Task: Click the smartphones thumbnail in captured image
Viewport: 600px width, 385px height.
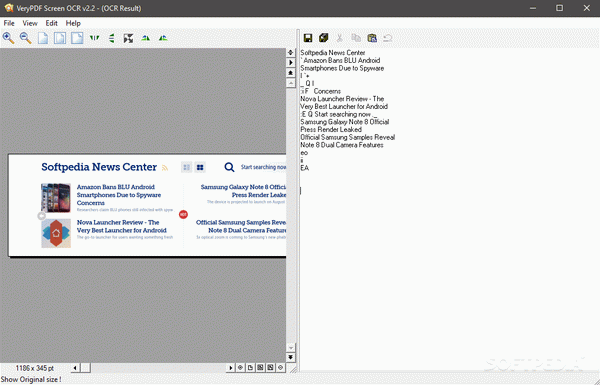Action: click(x=56, y=198)
